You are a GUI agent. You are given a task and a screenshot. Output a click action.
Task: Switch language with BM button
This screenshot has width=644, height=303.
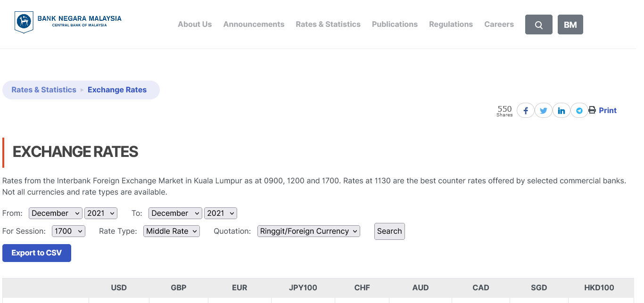[570, 25]
